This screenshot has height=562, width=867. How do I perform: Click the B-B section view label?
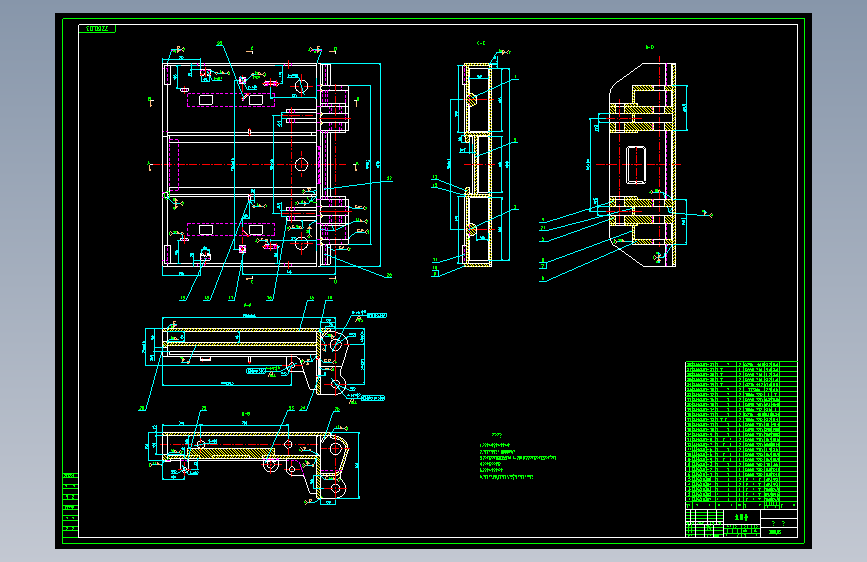[246, 414]
